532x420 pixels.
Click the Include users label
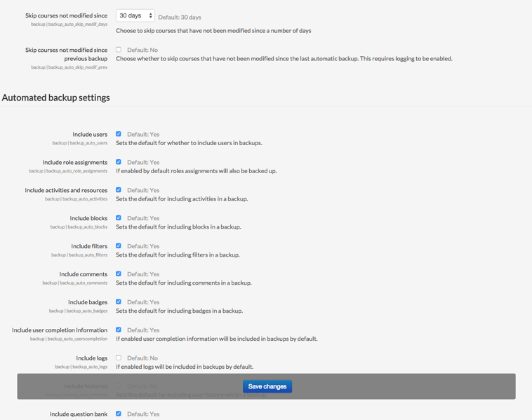click(90, 134)
